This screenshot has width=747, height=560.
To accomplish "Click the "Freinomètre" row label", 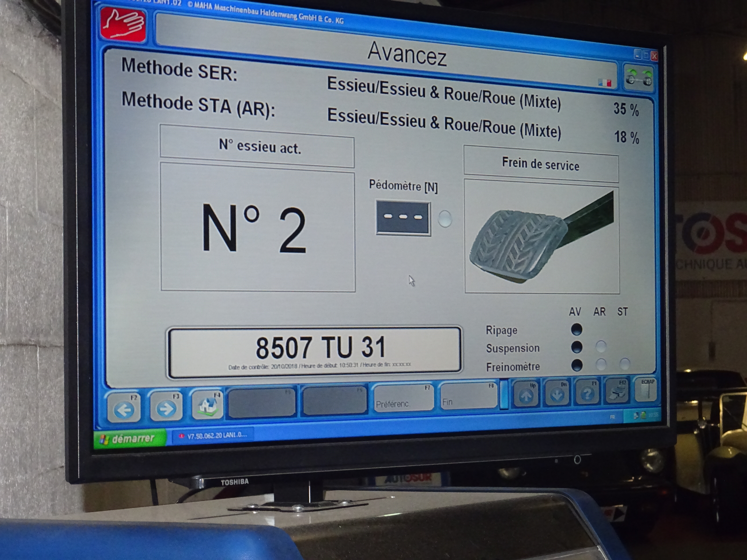I will 513,367.
